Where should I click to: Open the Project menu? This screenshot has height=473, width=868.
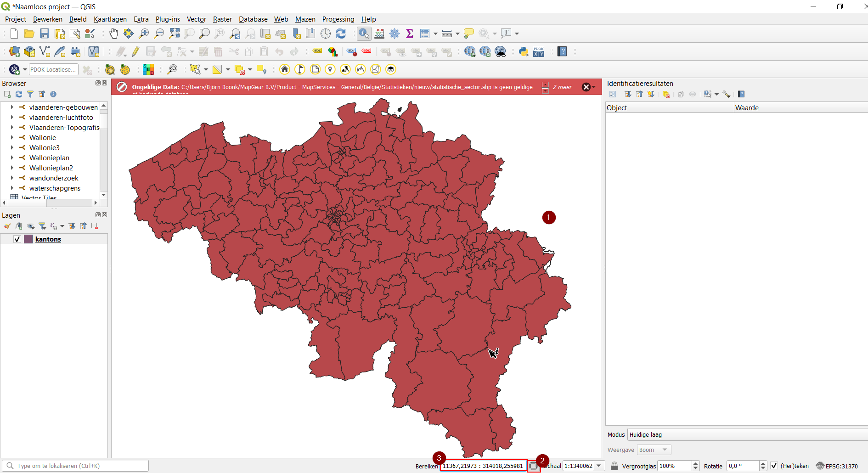click(x=16, y=19)
